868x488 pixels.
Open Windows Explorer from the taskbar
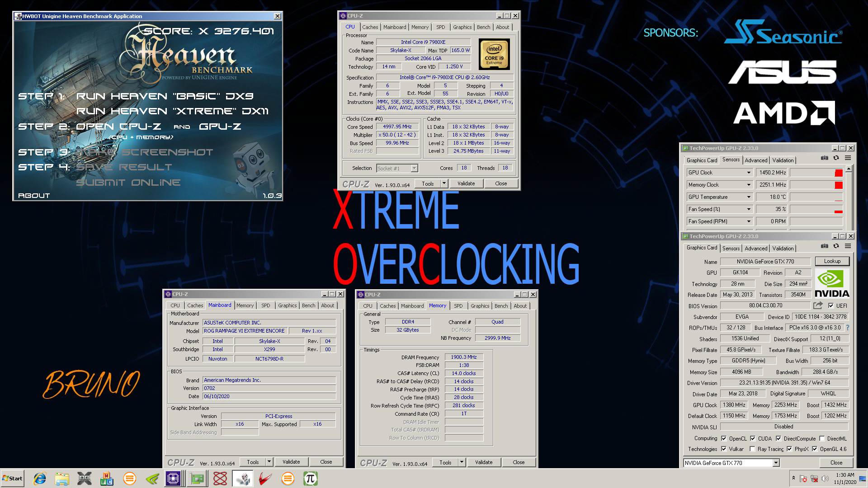(62, 479)
